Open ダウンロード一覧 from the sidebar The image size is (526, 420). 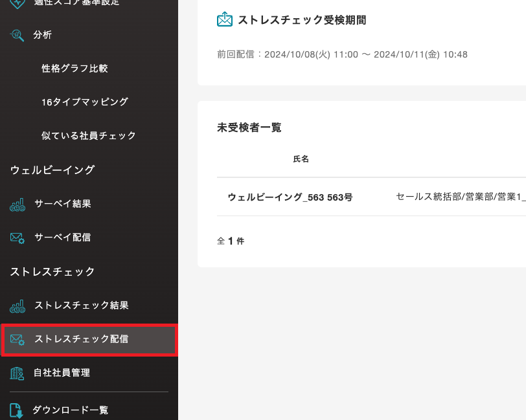(71, 410)
